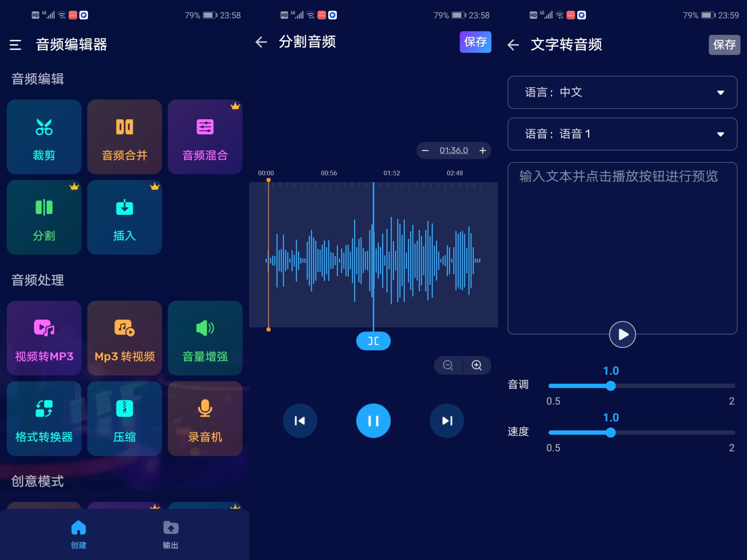The height and width of the screenshot is (560, 747).
Task: Open the 裁剪 scissors trim tool
Action: 44,137
